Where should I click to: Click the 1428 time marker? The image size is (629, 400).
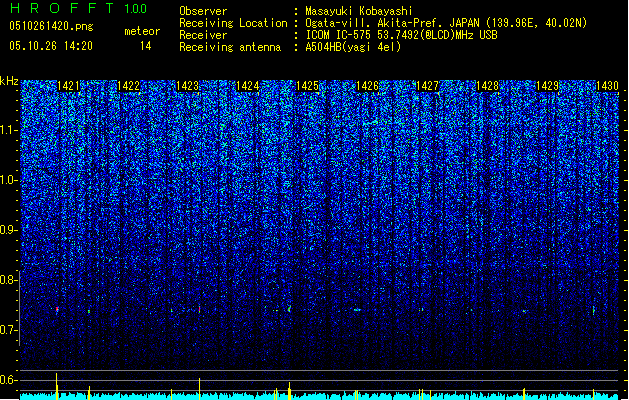487,86
